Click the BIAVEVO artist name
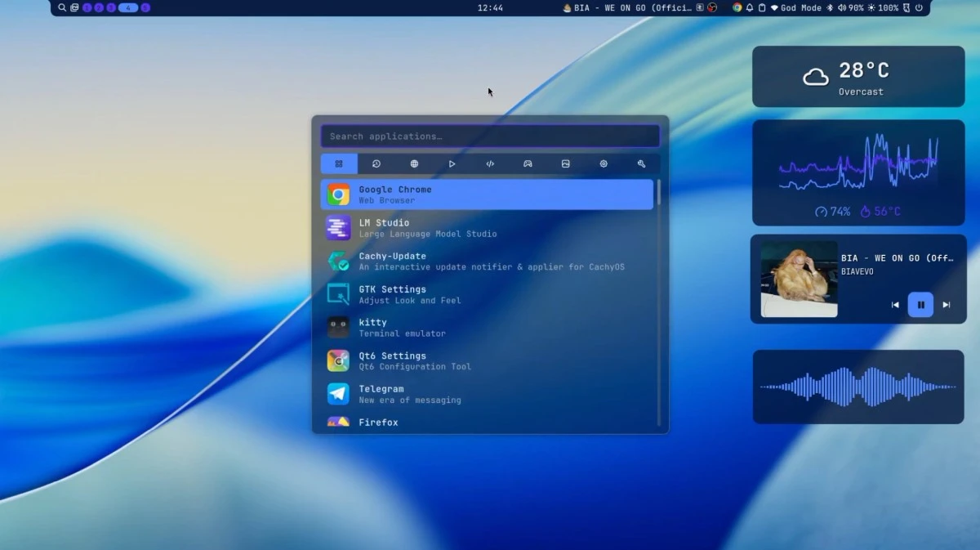Viewport: 980px width, 550px height. tap(857, 271)
